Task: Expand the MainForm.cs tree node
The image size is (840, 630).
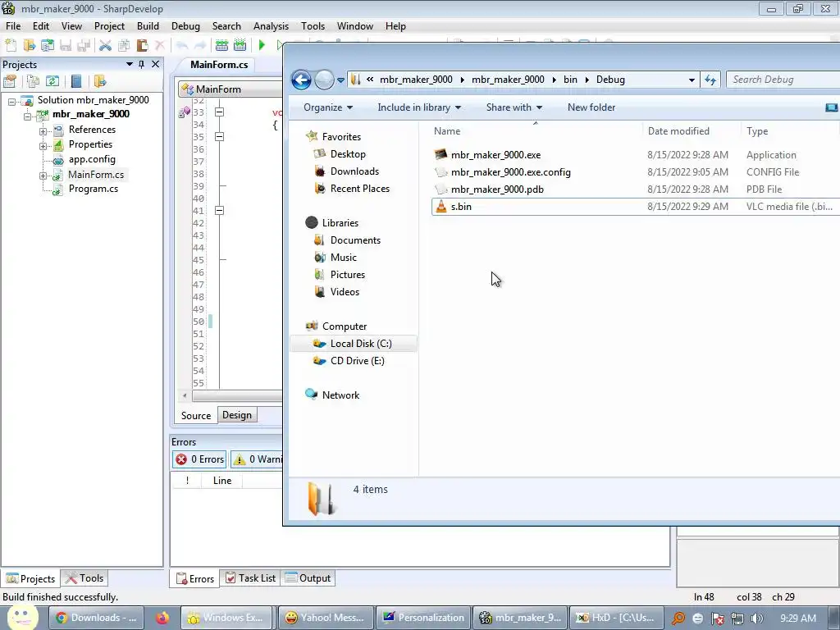Action: (x=43, y=176)
